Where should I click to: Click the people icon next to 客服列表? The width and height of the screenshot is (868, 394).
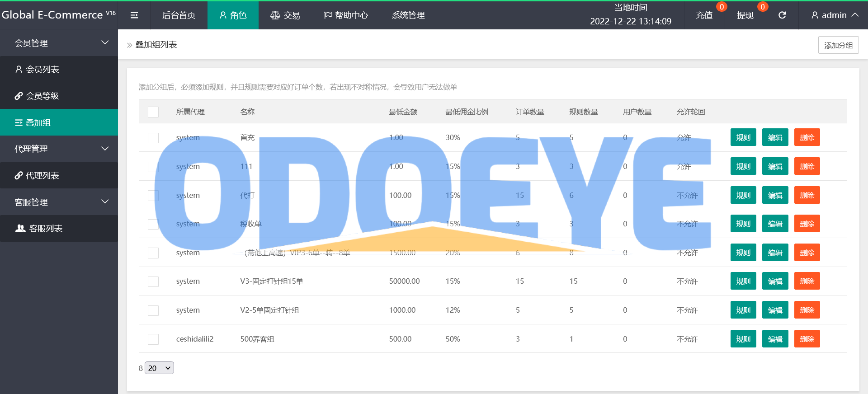click(x=20, y=228)
